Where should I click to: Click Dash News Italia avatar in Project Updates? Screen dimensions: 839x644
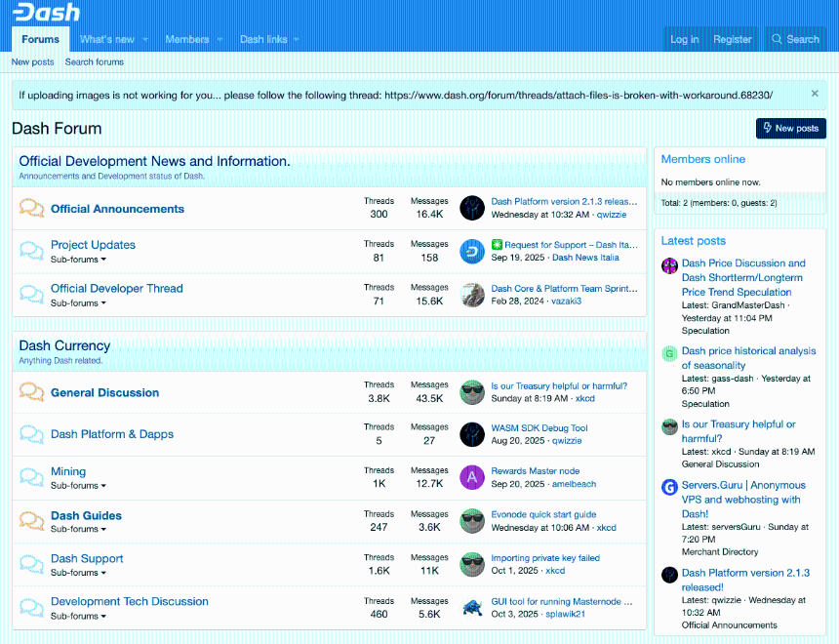point(472,252)
